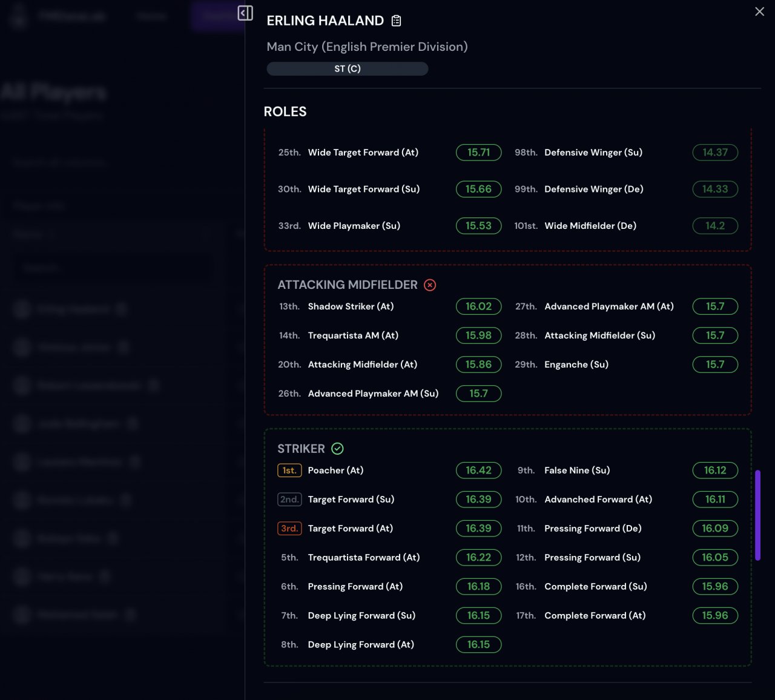
Task: Select the Wide Target Forward (Su) role
Action: 364,189
